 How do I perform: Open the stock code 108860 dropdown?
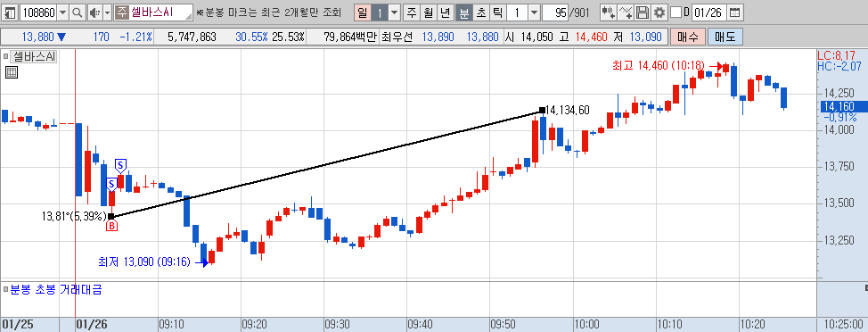click(x=63, y=12)
